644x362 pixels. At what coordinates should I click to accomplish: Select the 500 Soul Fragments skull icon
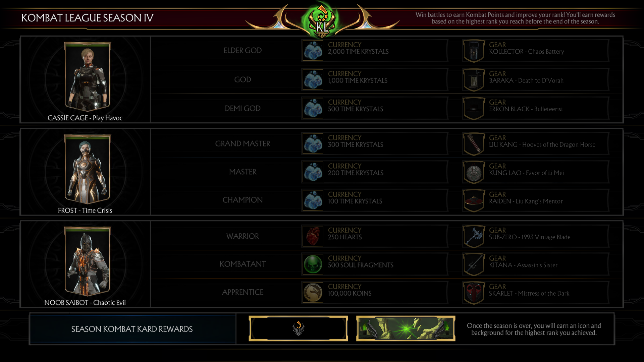point(313,264)
